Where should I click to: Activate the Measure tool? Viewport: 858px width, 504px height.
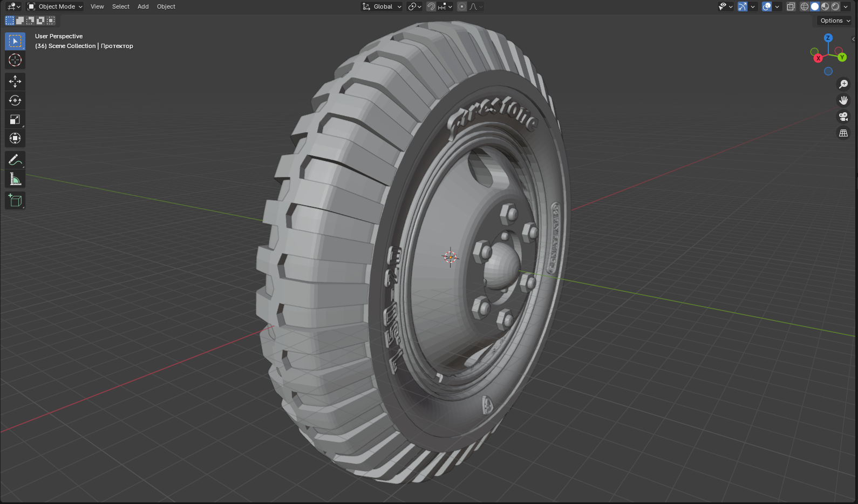coord(15,179)
